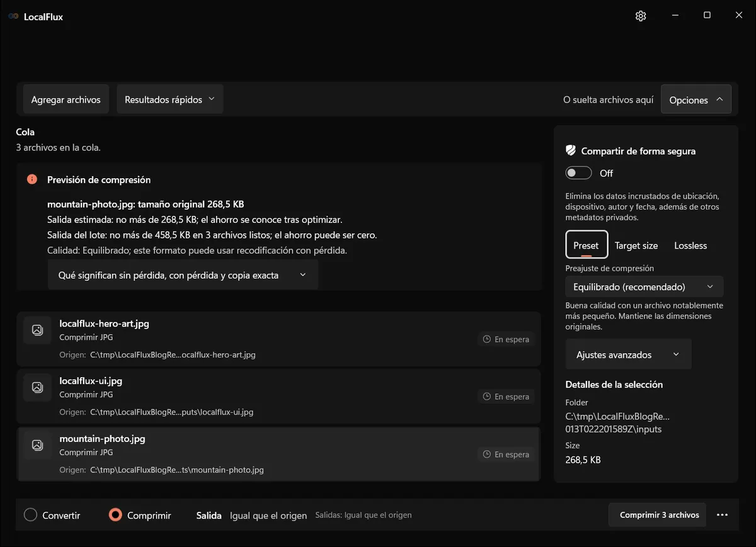Click the clock icon on the localflux-ui.jpg status
The image size is (756, 547).
[x=486, y=397]
